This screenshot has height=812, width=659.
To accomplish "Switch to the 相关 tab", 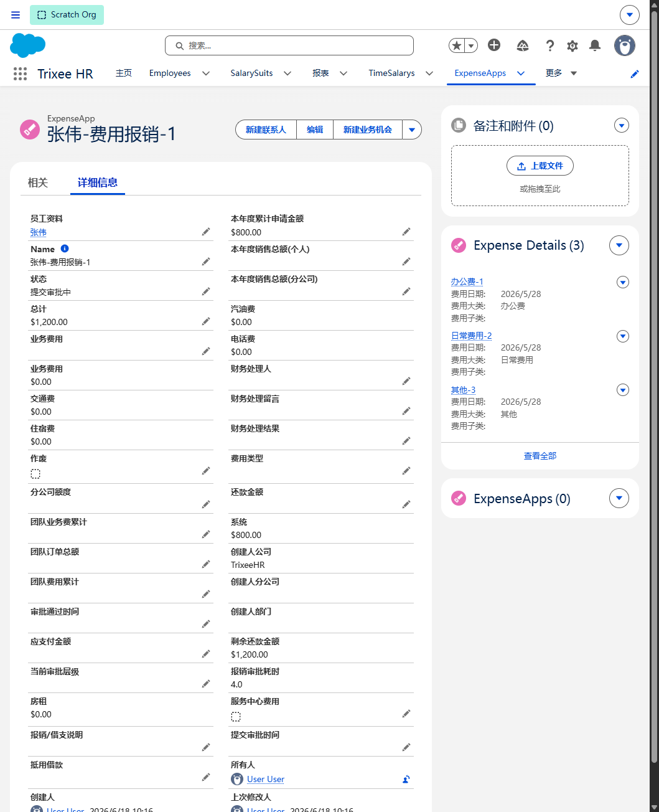I will 38,182.
